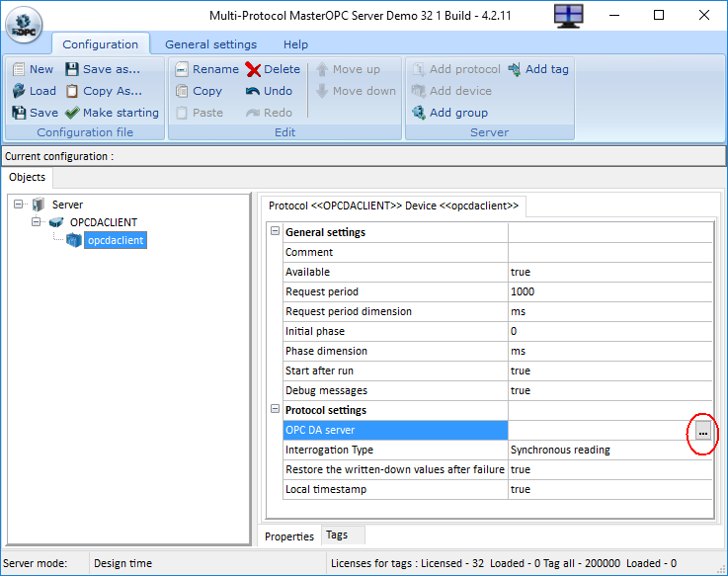Select the Properties tab
This screenshot has height=576, width=728.
[288, 536]
